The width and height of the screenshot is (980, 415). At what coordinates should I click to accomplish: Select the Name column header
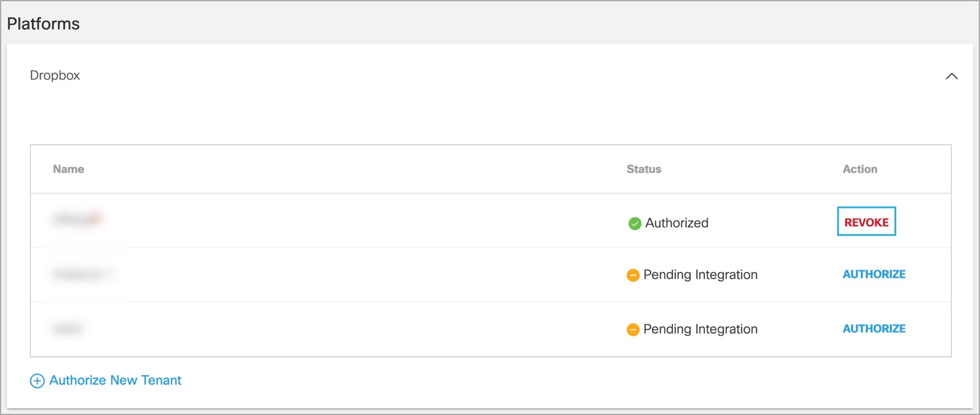click(x=68, y=169)
